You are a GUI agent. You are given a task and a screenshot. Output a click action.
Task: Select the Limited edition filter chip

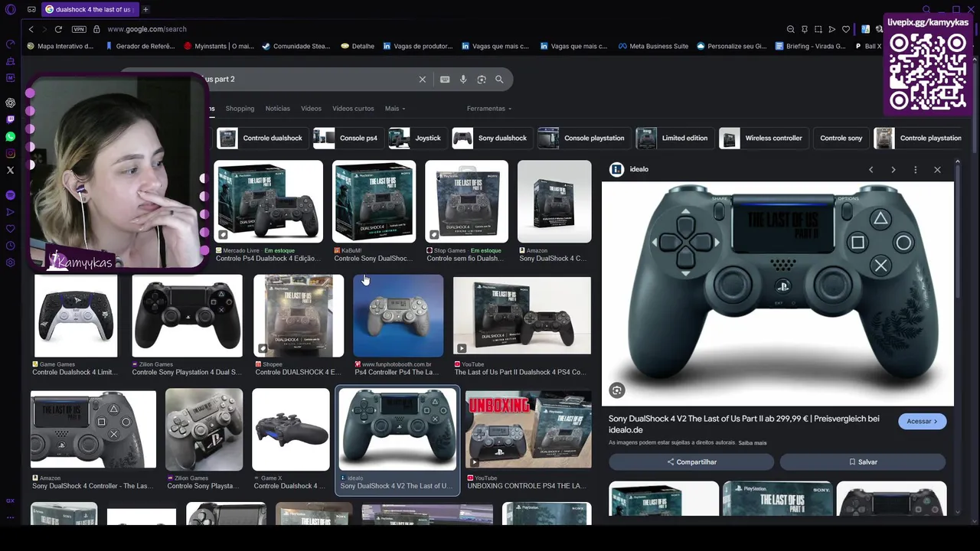point(674,138)
